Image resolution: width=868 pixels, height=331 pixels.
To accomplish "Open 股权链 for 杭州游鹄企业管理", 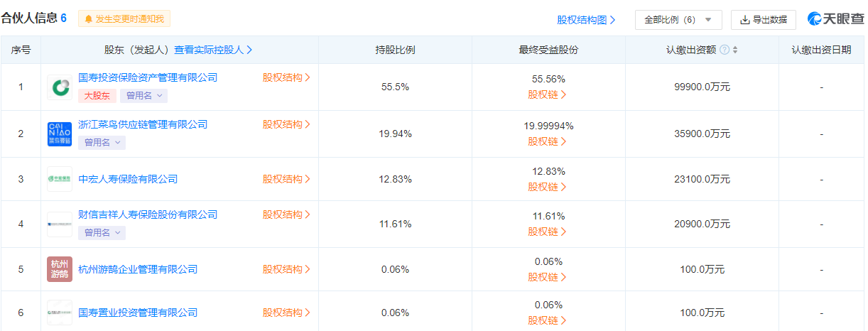I will click(x=548, y=277).
